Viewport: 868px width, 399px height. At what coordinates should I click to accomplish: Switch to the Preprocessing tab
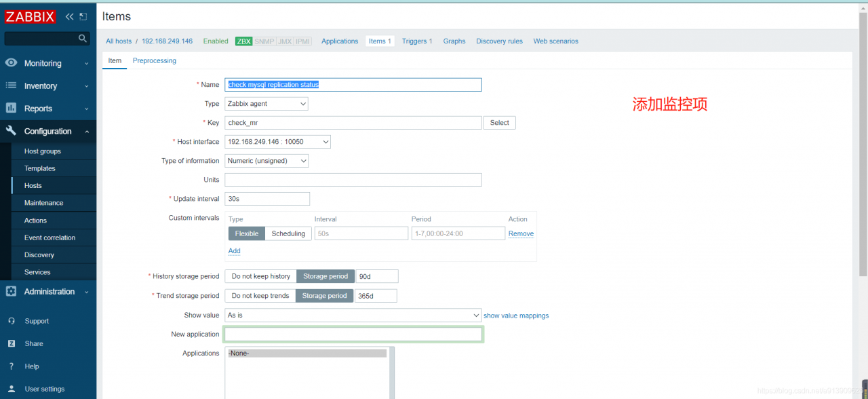155,60
